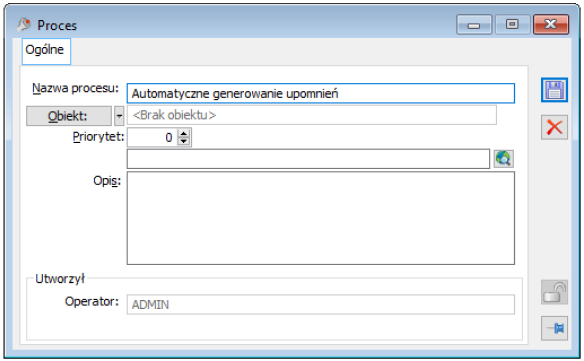584x361 pixels.
Task: Focus the empty field next to globe icon
Action: point(308,159)
